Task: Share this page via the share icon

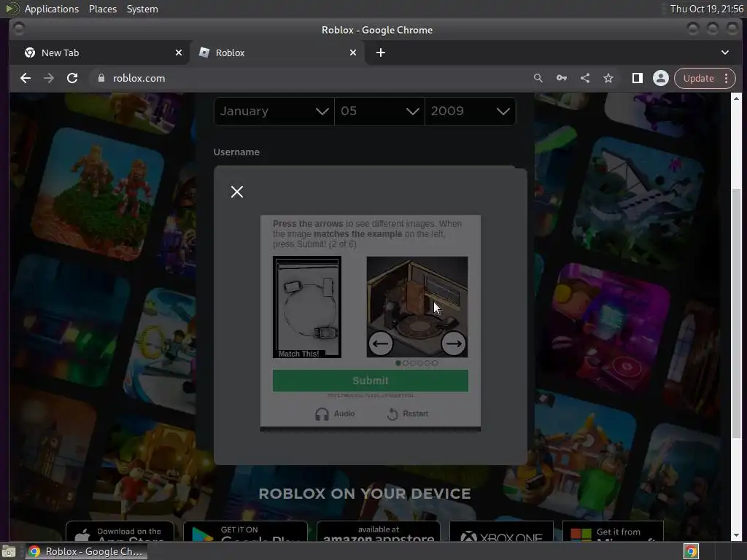Action: pos(585,78)
